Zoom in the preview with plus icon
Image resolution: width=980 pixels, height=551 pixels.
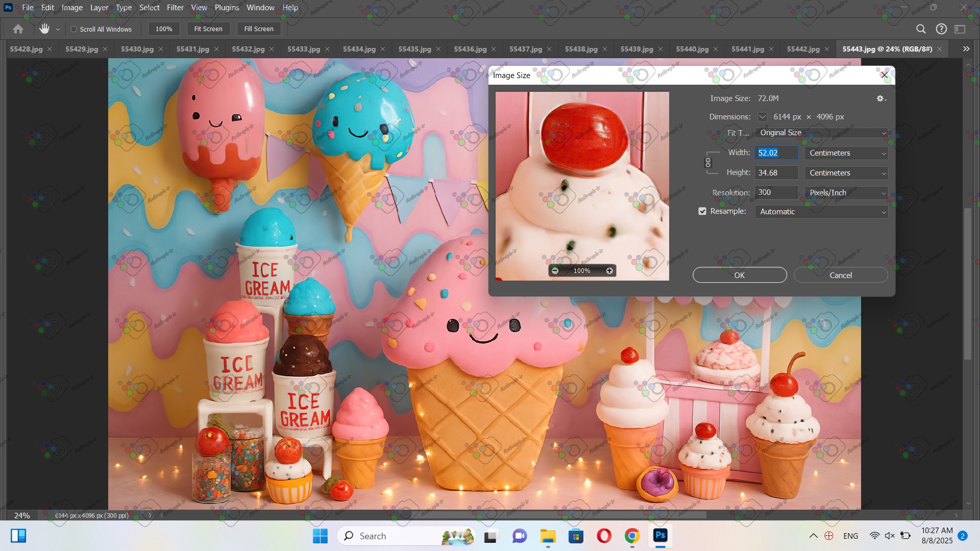coord(609,271)
